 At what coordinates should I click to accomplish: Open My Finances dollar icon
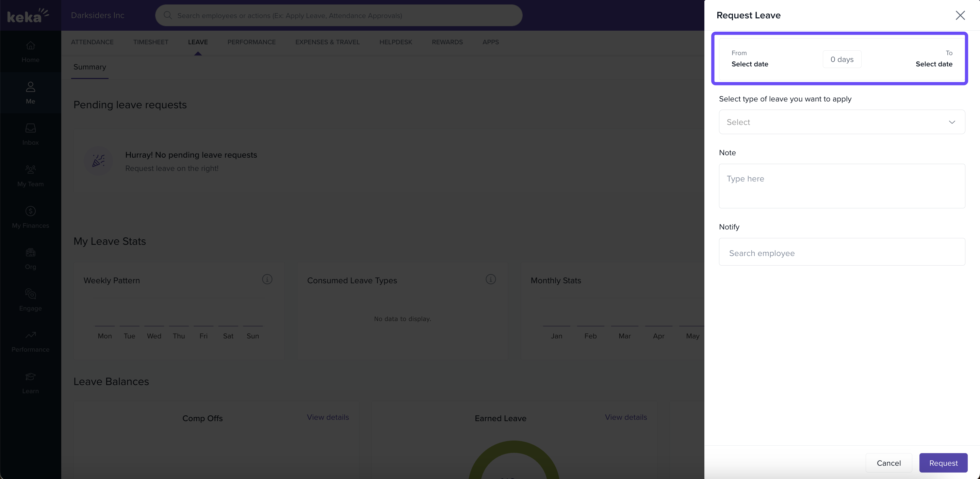coord(30,211)
